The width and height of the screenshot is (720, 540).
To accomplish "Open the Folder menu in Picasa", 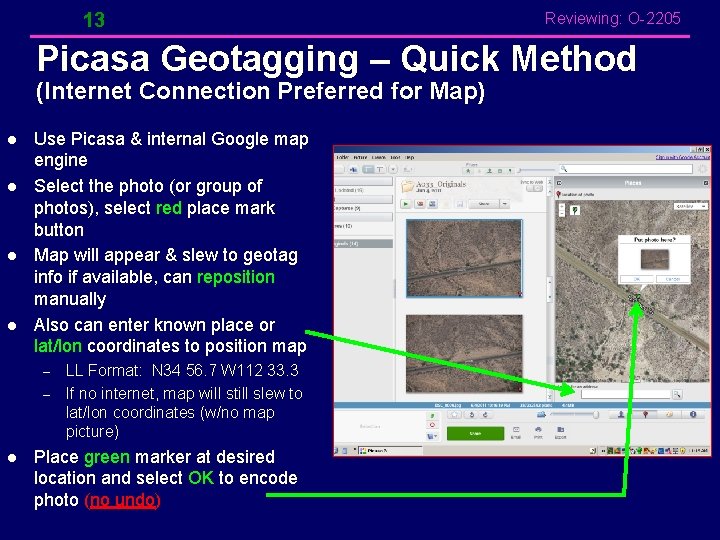I will pos(342,158).
